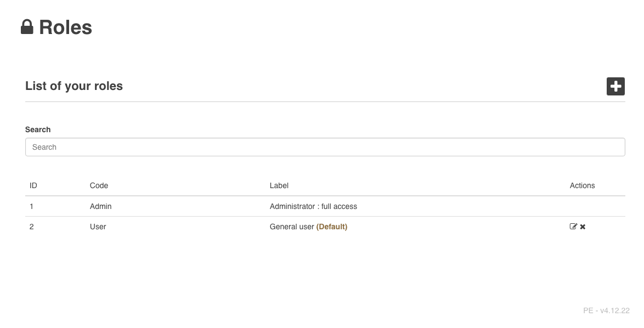Click the add new role plus icon
This screenshot has height=328, width=644.
pos(615,86)
